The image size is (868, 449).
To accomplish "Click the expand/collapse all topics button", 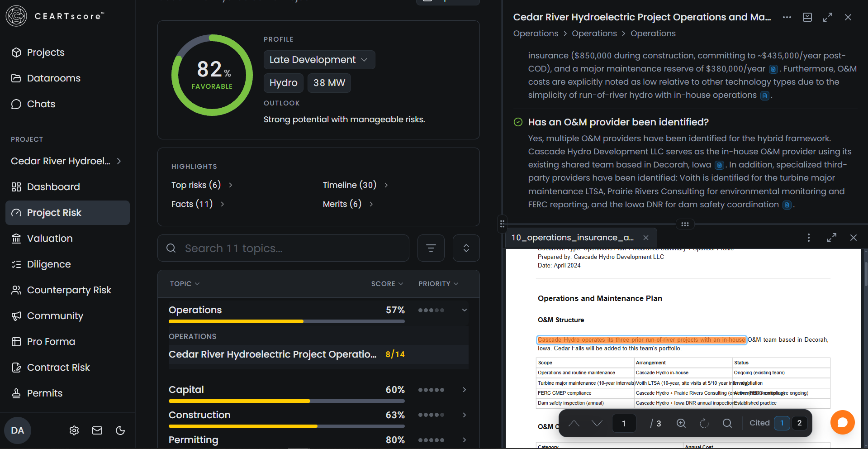I will click(x=466, y=248).
